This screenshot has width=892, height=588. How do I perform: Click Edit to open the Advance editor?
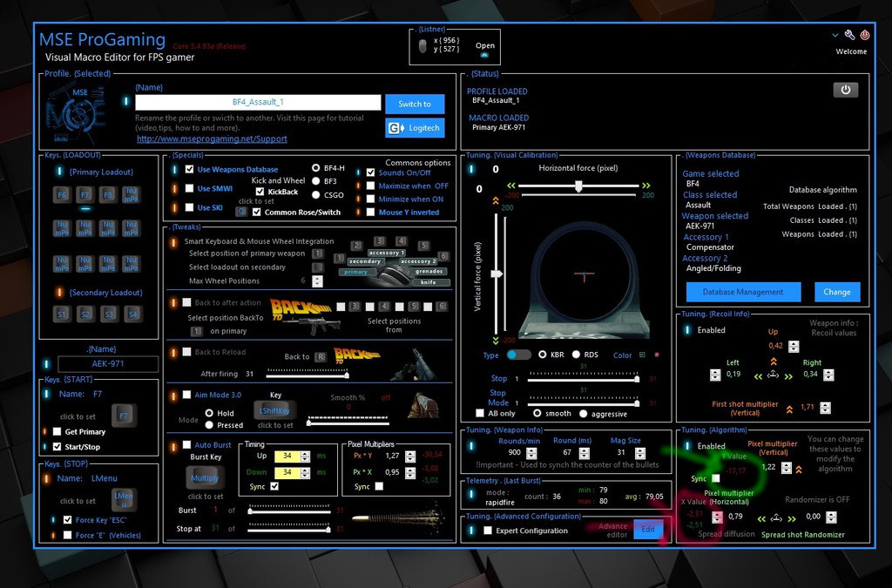click(x=648, y=530)
